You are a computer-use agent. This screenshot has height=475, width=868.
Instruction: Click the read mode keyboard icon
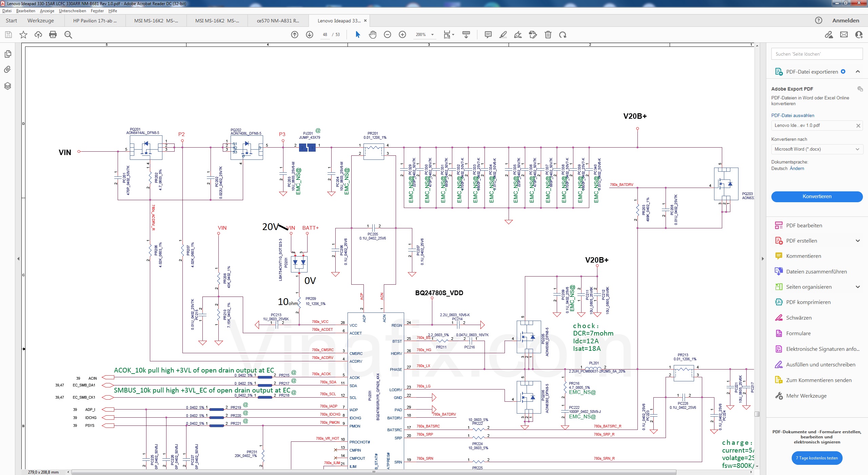coord(466,35)
